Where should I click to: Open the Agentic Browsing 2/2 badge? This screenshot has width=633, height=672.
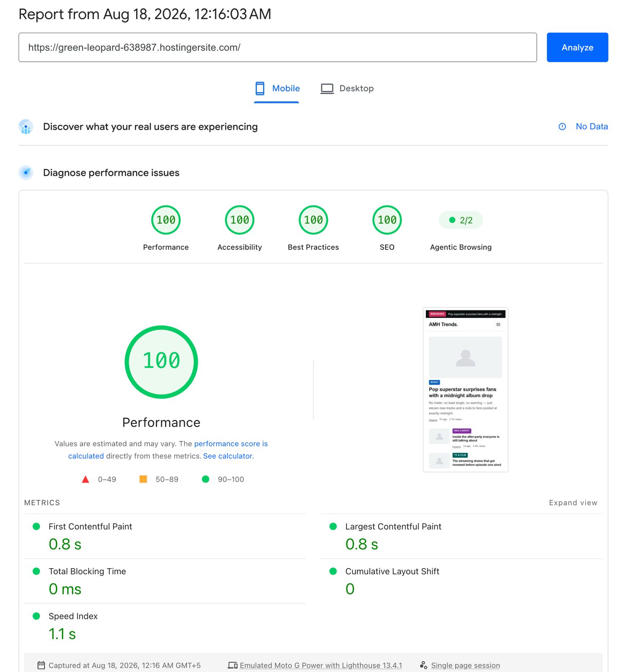coord(461,220)
